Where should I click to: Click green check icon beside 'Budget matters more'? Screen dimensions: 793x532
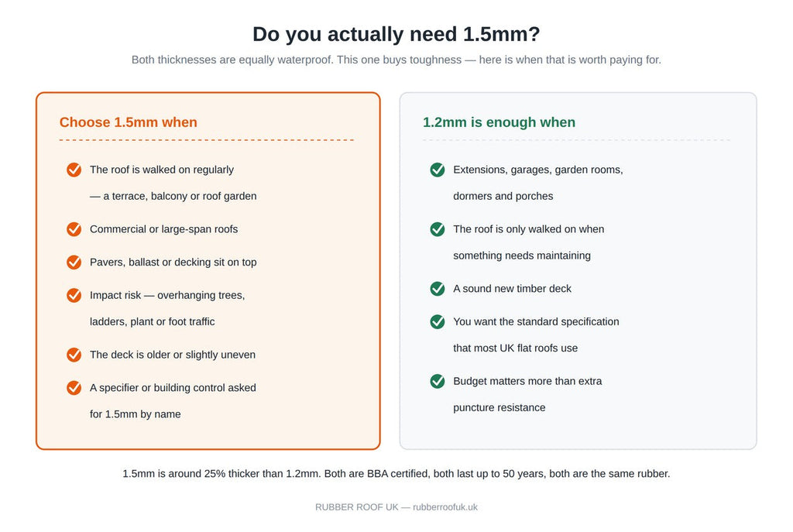(x=438, y=381)
